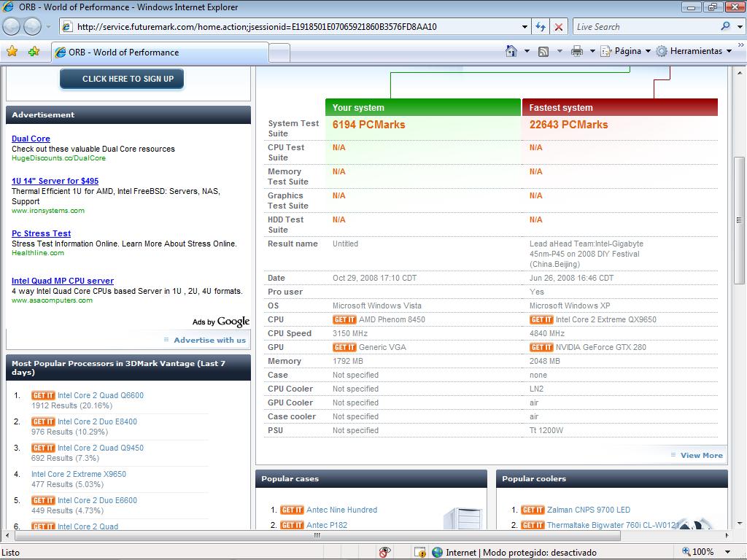
Task: Open the zoom level dropdown at 100%
Action: click(727, 552)
